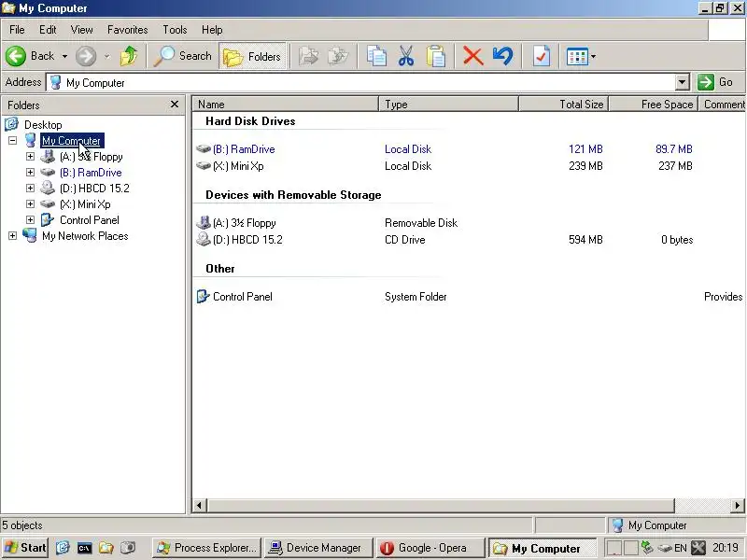The height and width of the screenshot is (560, 747).
Task: Click the Move To toolbar icon
Action: (x=308, y=56)
